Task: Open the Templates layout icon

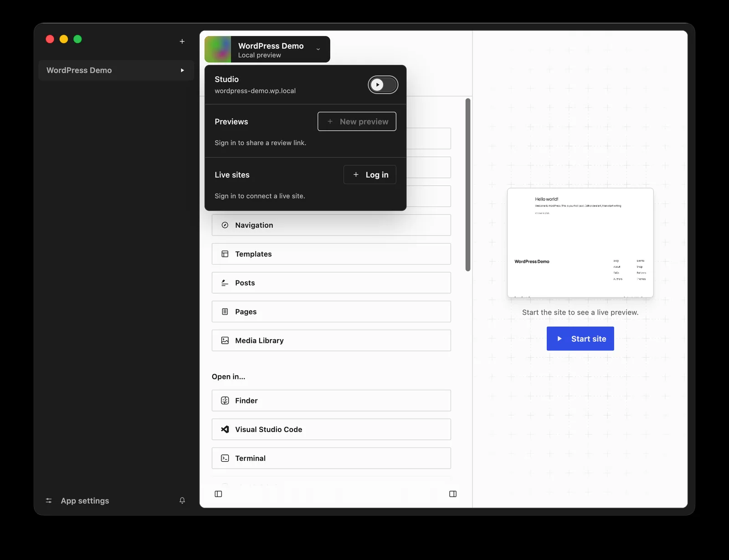Action: 225,254
